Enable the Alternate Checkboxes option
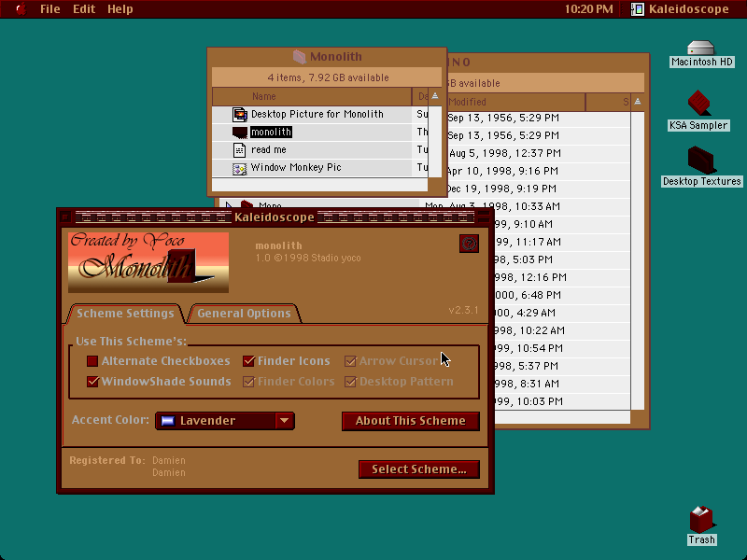Image resolution: width=747 pixels, height=560 pixels. pos(92,361)
